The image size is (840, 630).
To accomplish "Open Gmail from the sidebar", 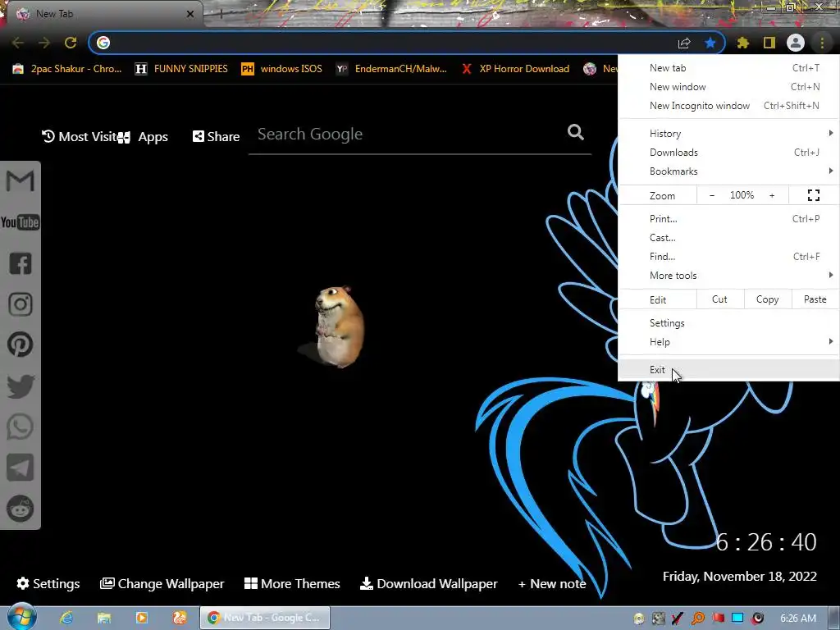I will click(21, 181).
